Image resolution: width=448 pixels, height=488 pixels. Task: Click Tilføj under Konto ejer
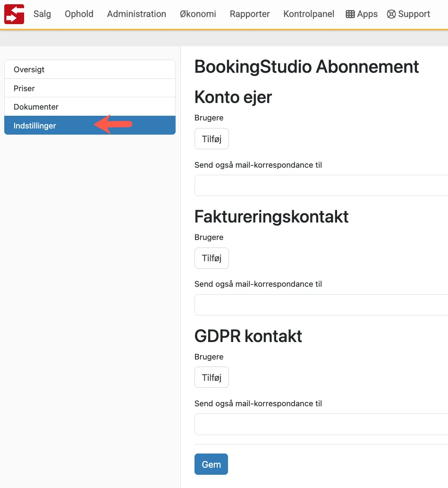click(211, 138)
